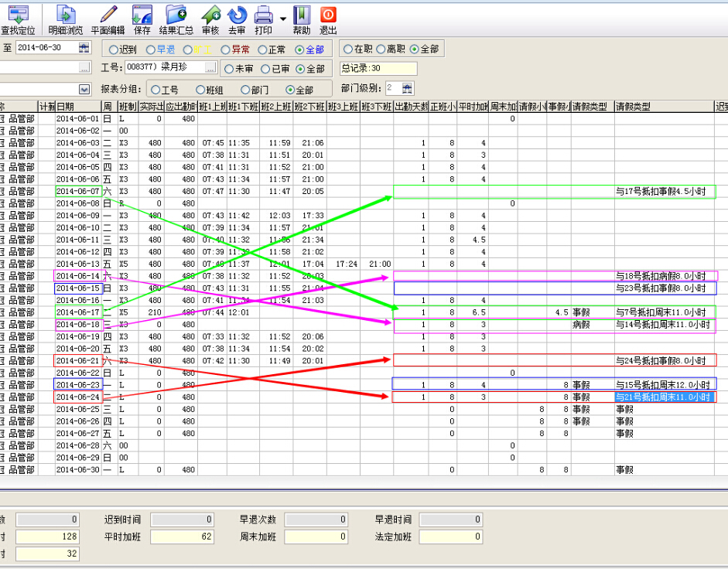Choose 部门 under 报表分组

pyautogui.click(x=245, y=90)
